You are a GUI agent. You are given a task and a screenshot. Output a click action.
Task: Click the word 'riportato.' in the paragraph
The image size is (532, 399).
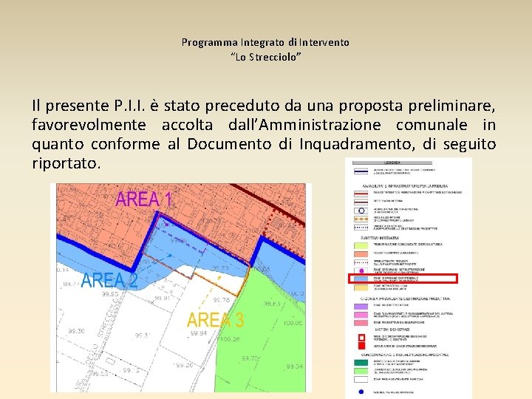tap(66, 163)
